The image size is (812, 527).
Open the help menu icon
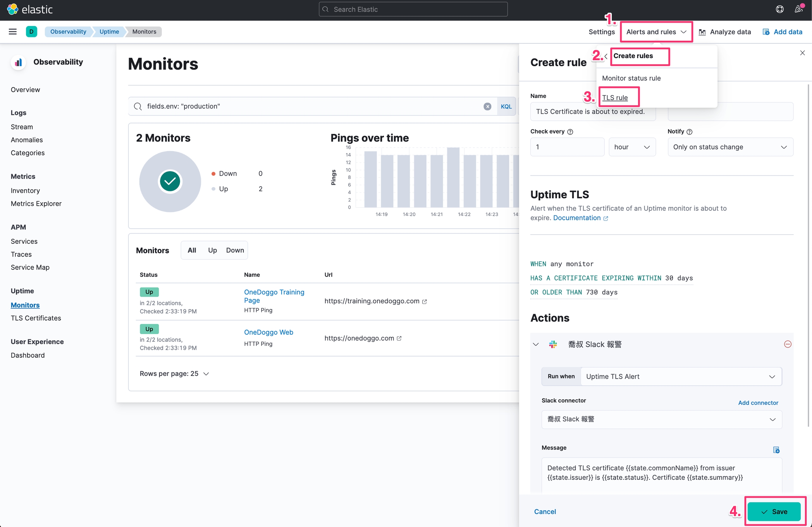click(780, 9)
